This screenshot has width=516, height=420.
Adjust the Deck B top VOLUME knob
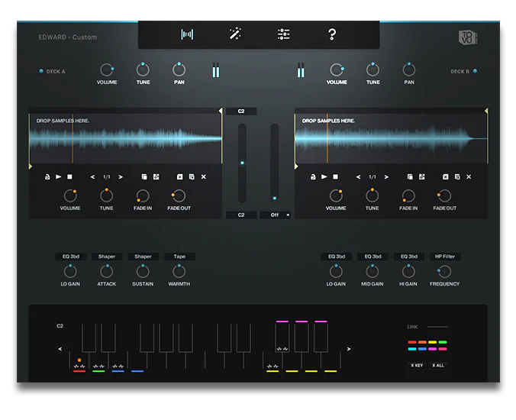[x=337, y=69]
